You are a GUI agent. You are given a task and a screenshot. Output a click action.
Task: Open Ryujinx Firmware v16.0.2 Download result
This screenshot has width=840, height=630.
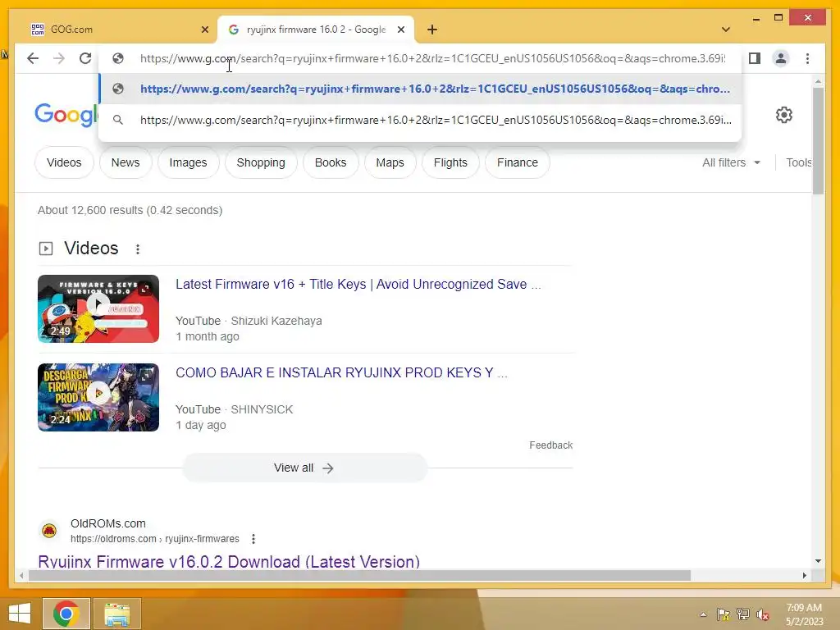(229, 561)
